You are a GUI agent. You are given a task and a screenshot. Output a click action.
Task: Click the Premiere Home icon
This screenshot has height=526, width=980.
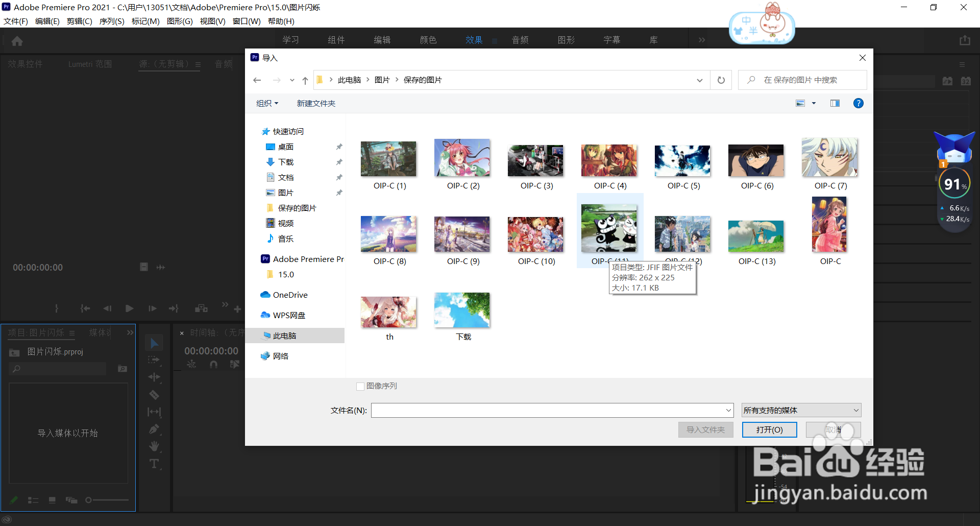pos(17,41)
